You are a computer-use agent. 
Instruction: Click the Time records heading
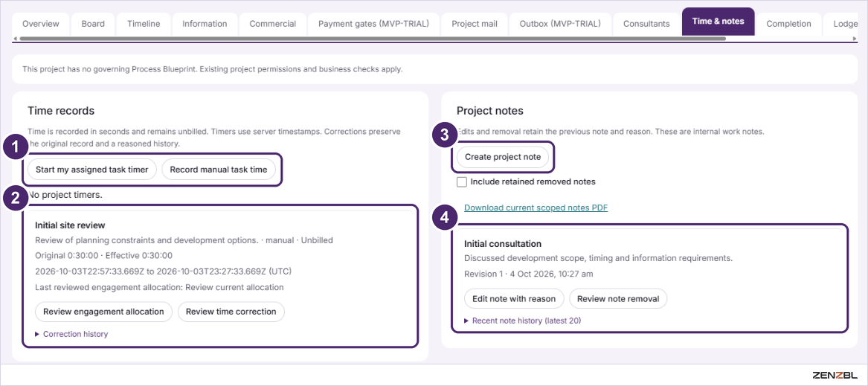[61, 111]
